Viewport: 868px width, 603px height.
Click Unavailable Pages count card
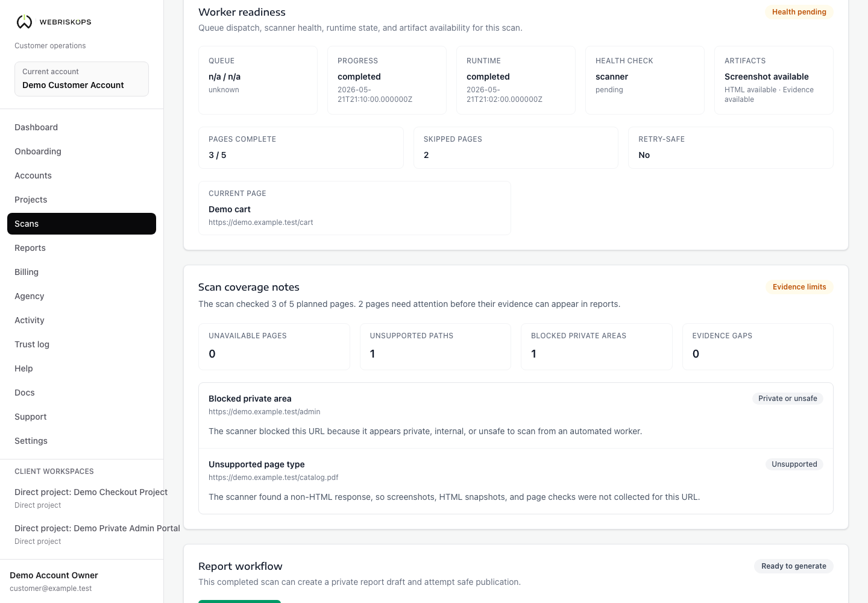coord(274,347)
